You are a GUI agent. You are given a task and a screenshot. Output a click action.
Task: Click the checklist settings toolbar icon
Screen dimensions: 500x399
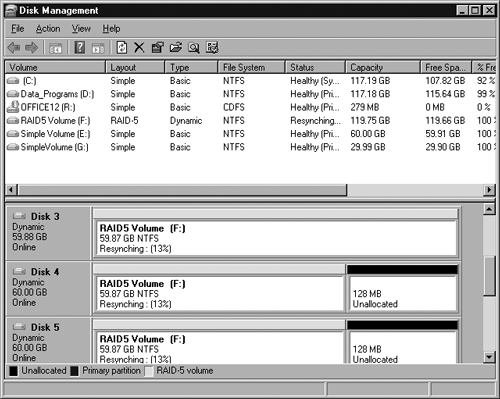212,47
